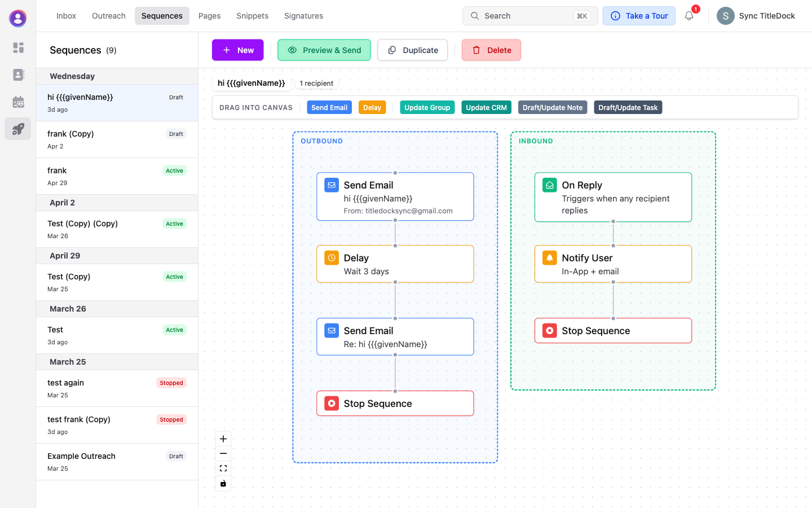Create a new sequence with the New button
The width and height of the screenshot is (812, 508).
coord(238,50)
